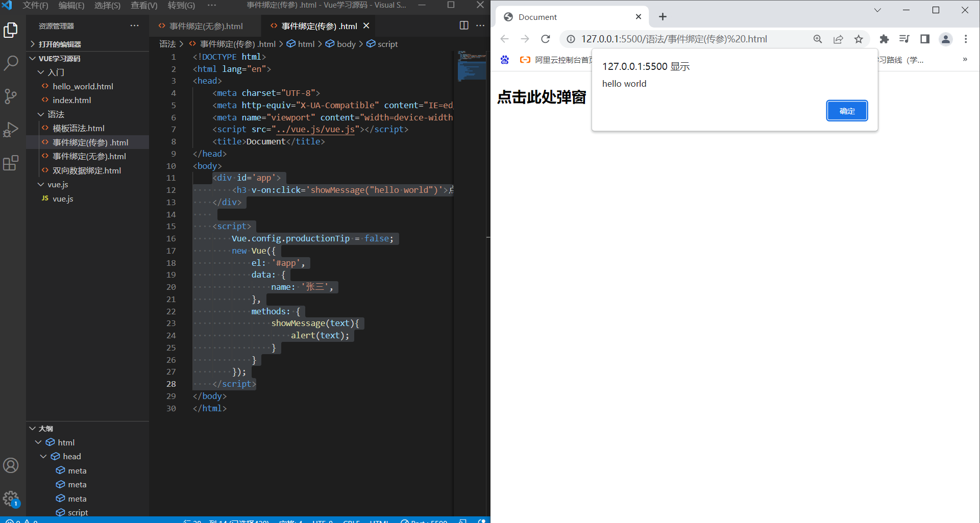Viewport: 980px width, 523px height.
Task: Collapse the 语法 folder
Action: click(x=87, y=114)
